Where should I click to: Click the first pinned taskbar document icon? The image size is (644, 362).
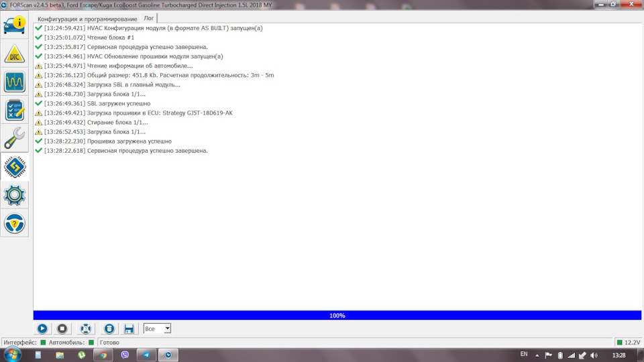pyautogui.click(x=38, y=355)
